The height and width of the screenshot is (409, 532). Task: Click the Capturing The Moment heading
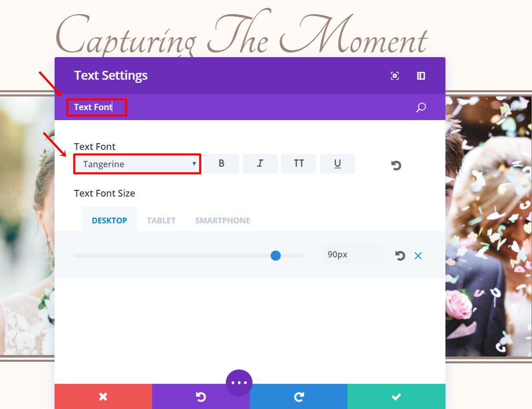(241, 34)
